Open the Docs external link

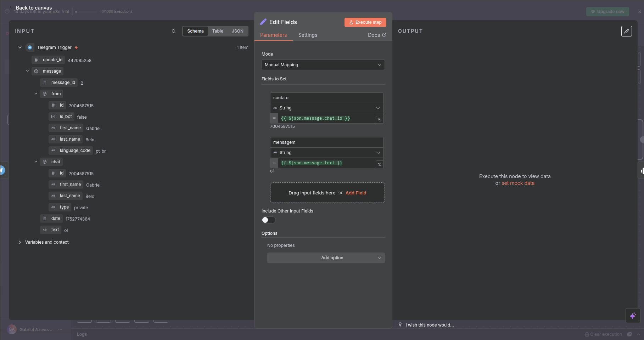tap(377, 35)
